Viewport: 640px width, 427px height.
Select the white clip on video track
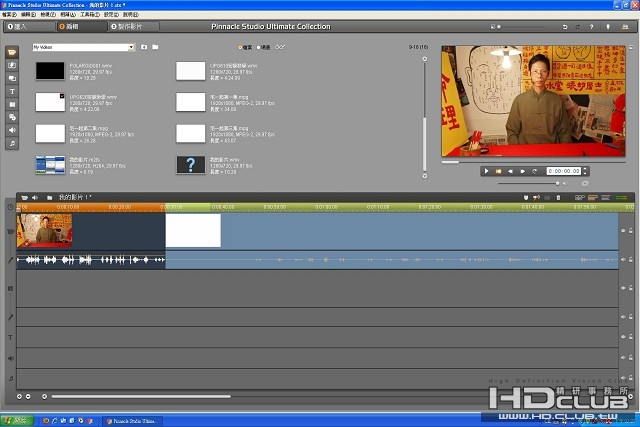pyautogui.click(x=193, y=231)
